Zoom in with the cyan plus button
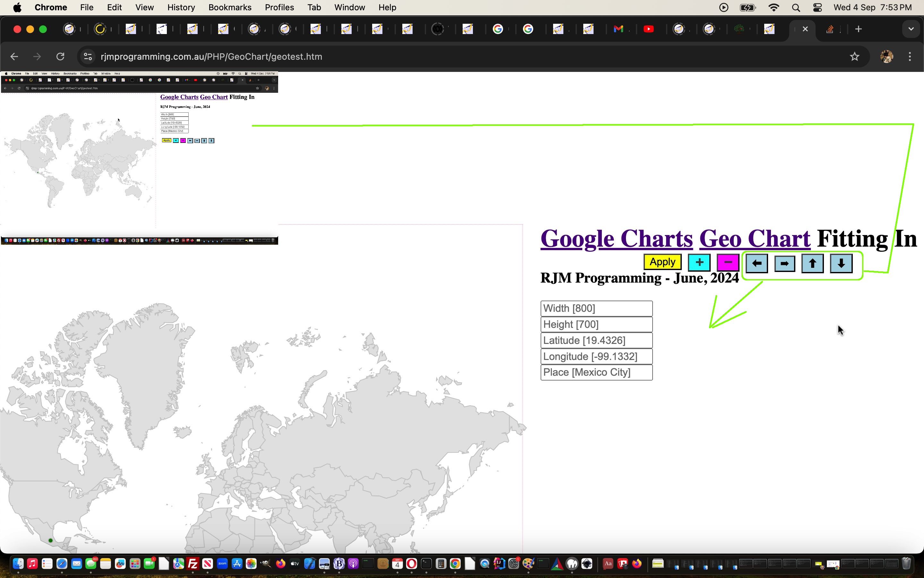 click(699, 263)
